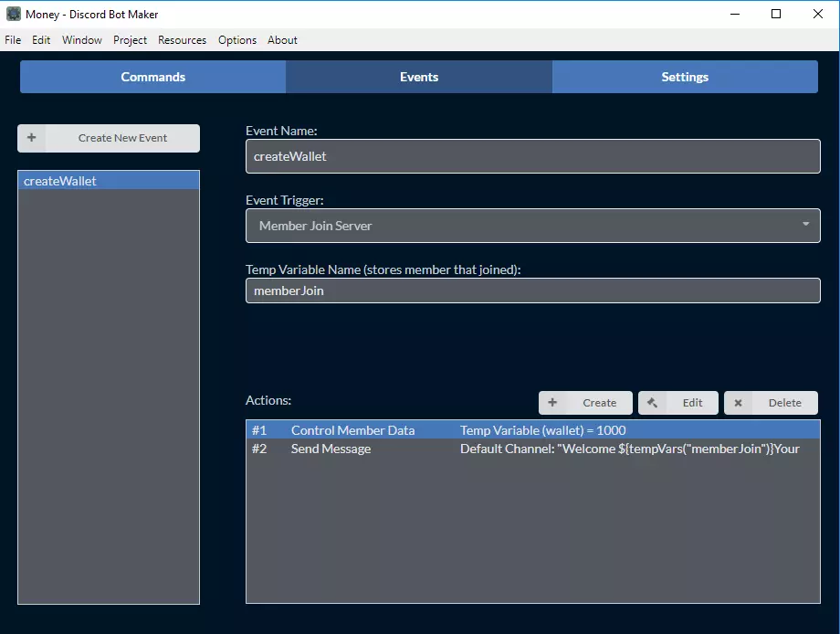
Task: Open the File menu
Action: pos(13,40)
